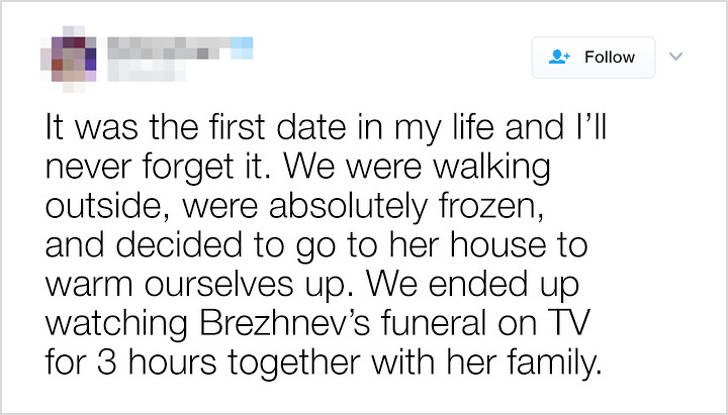Click the phrase "for 3 hours" in the tweet
The width and height of the screenshot is (728, 415).
click(x=131, y=362)
